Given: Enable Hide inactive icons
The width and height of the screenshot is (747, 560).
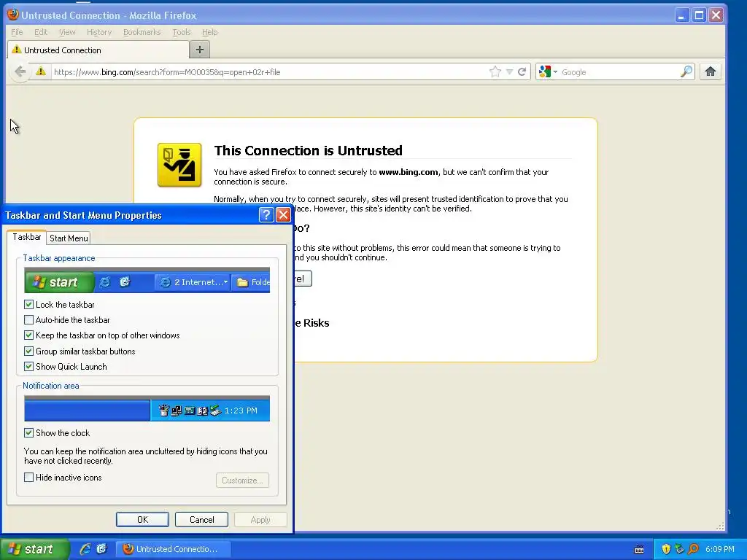Looking at the screenshot, I should (x=28, y=477).
